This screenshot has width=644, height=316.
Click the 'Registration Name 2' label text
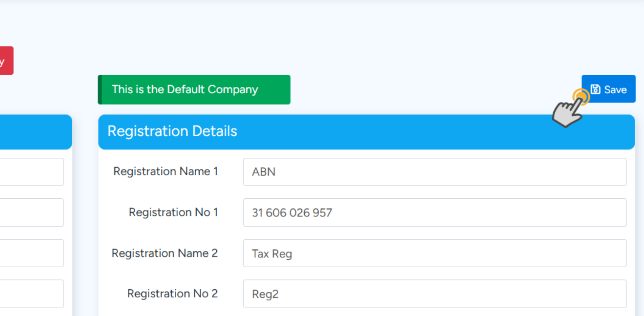165,253
